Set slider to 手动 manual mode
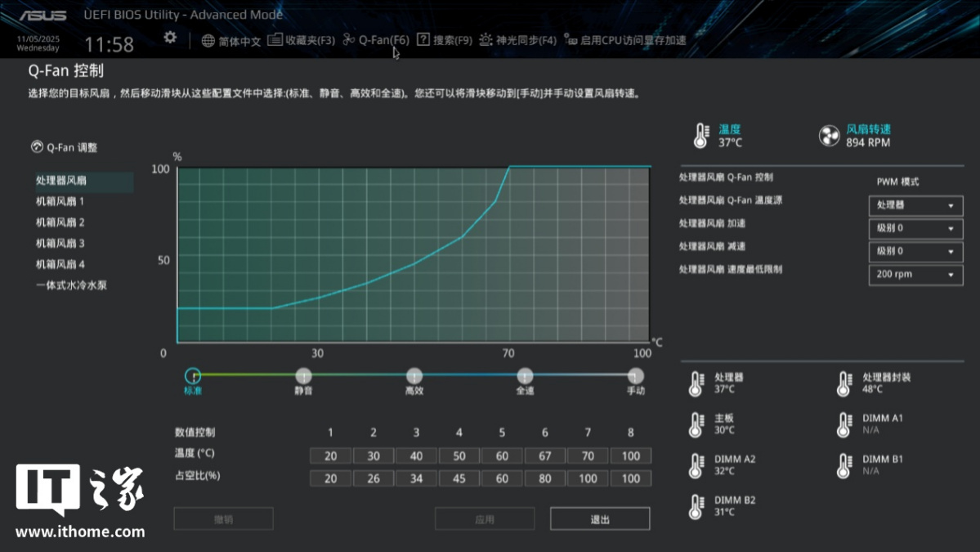Screen dimensions: 980x552 point(635,376)
